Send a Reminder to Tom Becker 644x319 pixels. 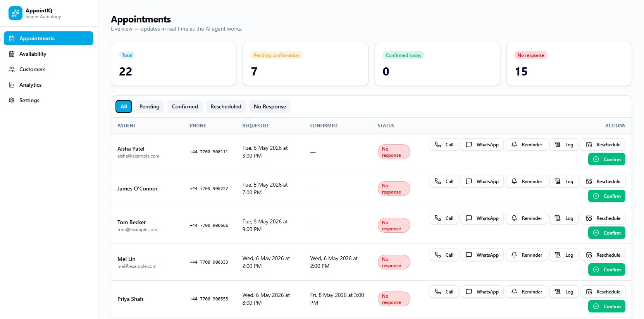tap(527, 218)
